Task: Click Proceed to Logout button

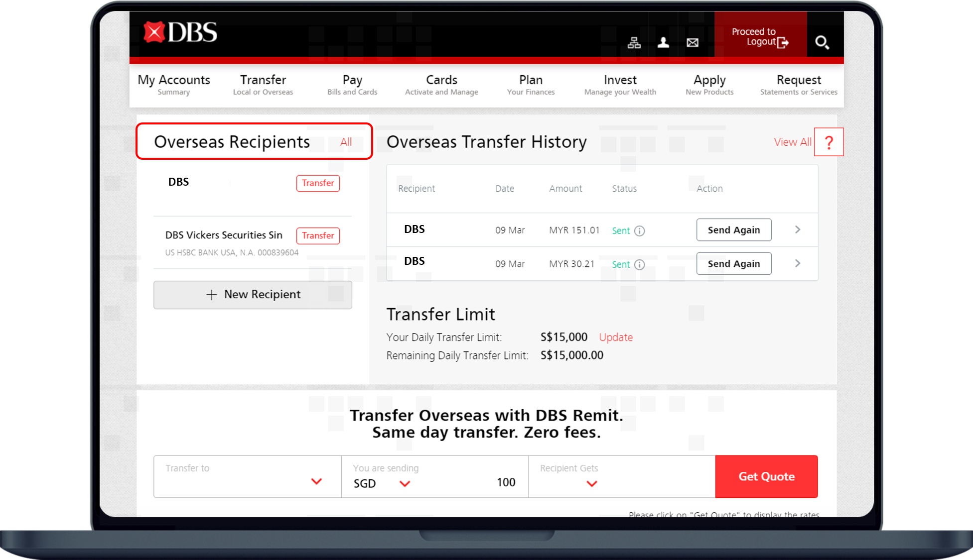Action: tap(760, 35)
